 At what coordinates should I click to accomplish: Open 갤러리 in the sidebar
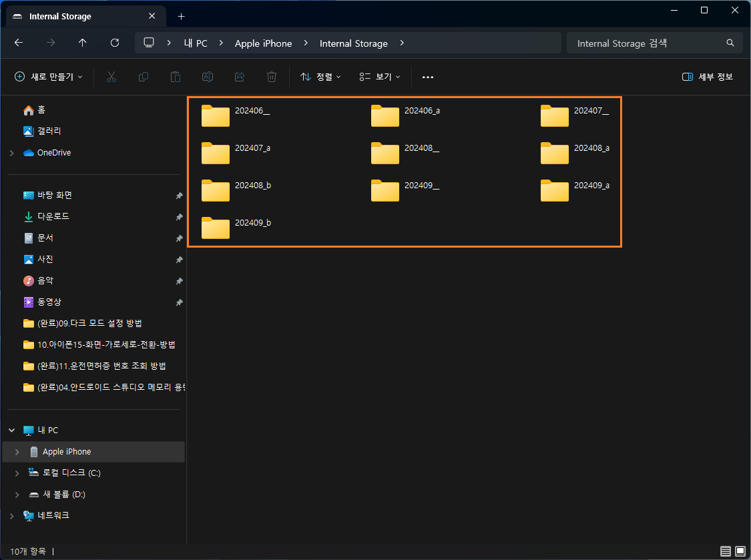(42, 131)
